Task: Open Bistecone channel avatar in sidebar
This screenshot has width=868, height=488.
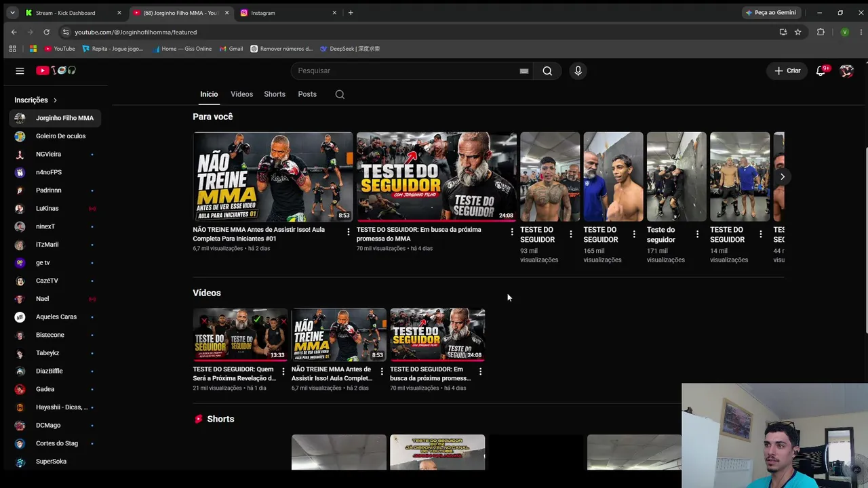Action: click(20, 335)
